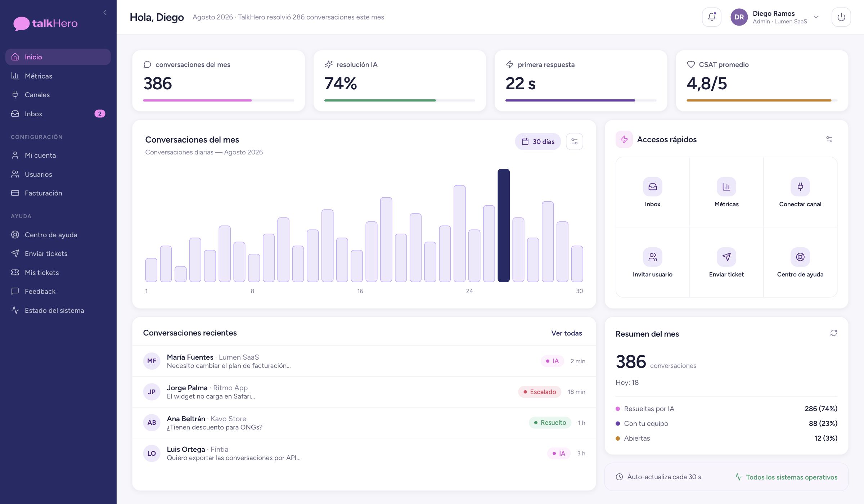Open the María Fuentes conversation
Image resolution: width=864 pixels, height=504 pixels.
[364, 361]
